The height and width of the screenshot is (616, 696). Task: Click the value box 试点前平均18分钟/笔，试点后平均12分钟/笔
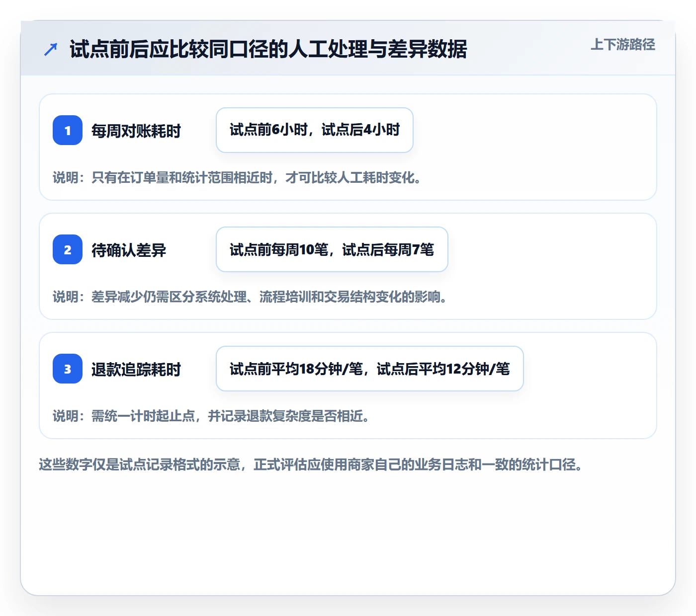pos(370,369)
